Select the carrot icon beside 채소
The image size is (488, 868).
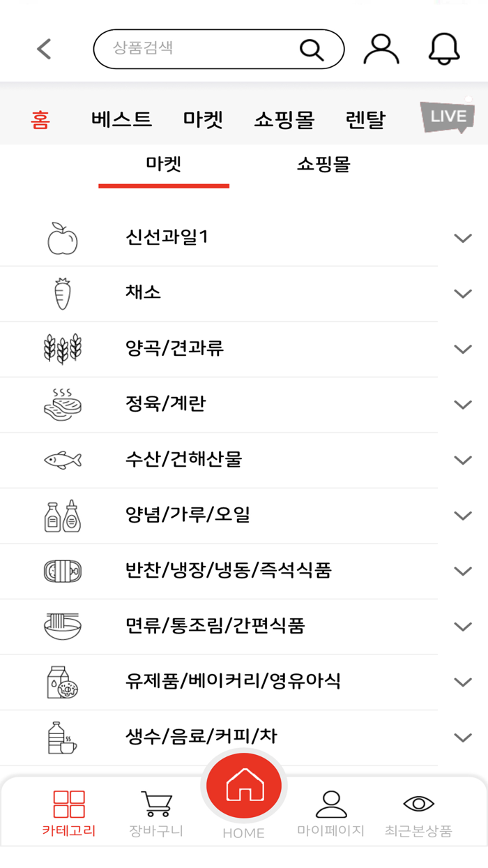tap(63, 292)
